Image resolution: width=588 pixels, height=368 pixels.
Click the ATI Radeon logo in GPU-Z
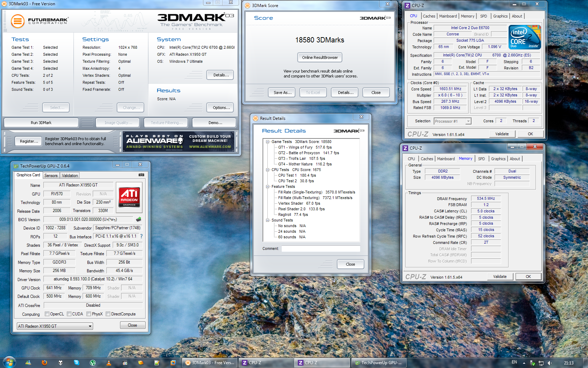click(x=129, y=197)
